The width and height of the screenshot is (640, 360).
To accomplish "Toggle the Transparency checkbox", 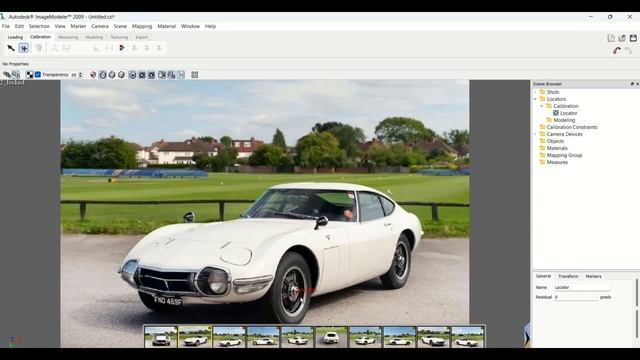I will click(38, 75).
